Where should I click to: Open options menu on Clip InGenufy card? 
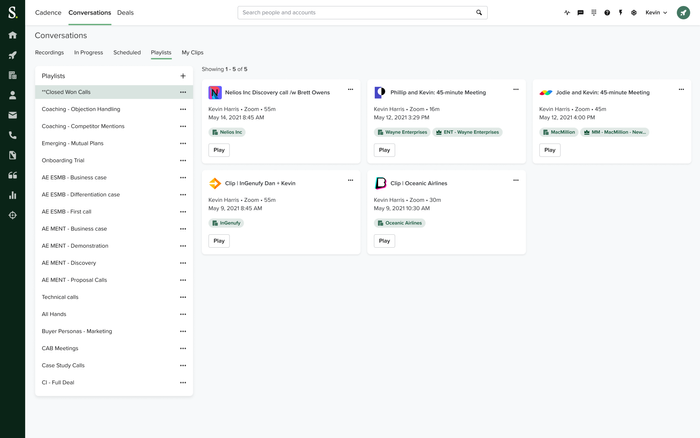[x=350, y=180]
